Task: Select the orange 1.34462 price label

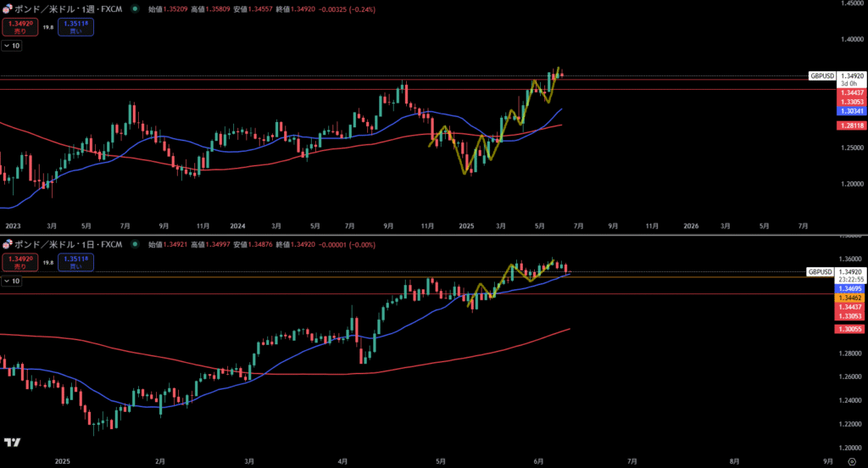Action: click(x=849, y=298)
